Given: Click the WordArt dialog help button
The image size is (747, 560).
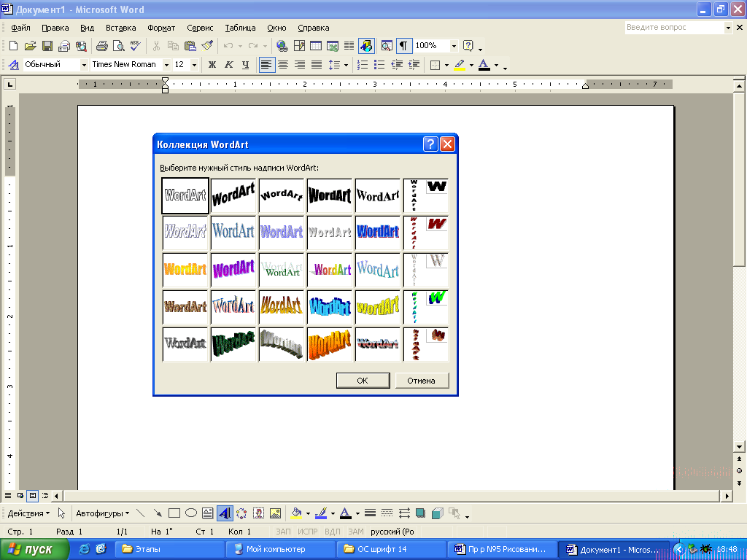Looking at the screenshot, I should (430, 144).
